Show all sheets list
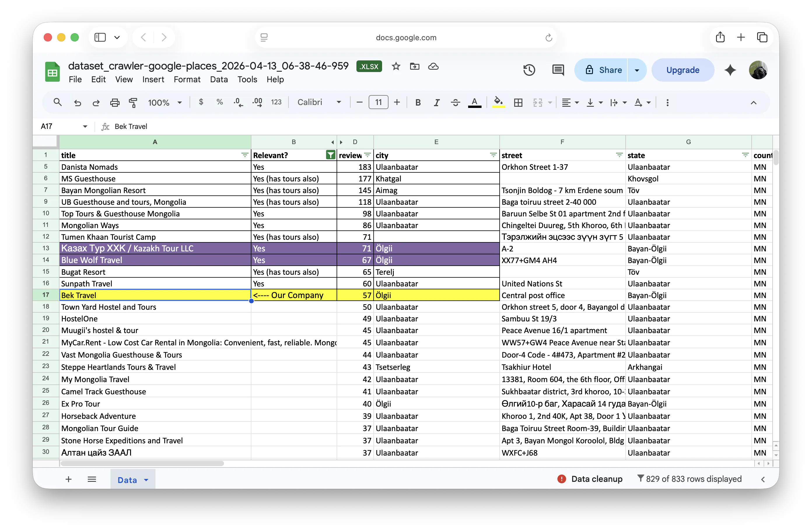Image resolution: width=812 pixels, height=532 pixels. [92, 479]
